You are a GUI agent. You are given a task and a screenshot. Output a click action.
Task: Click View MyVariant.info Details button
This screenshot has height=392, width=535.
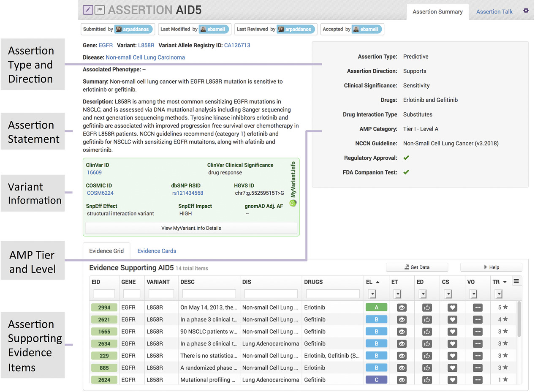coord(191,228)
